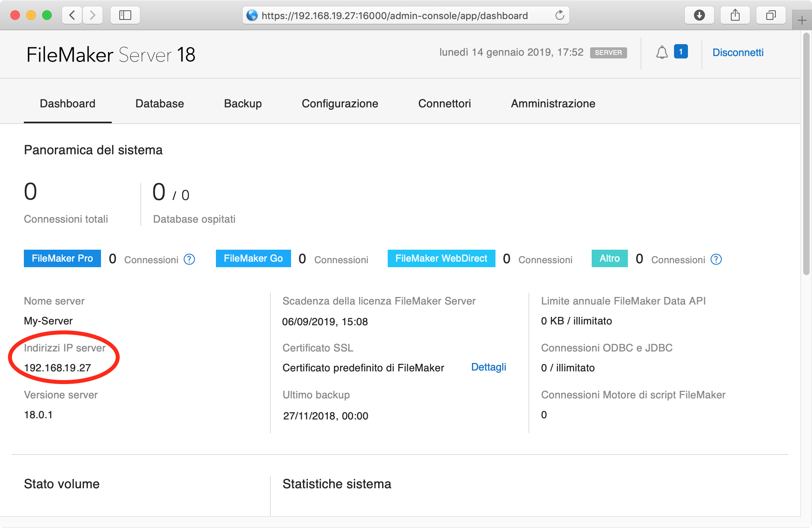Toggle the Safari sidebar button
Screen dimensions: 812x528
pyautogui.click(x=125, y=16)
